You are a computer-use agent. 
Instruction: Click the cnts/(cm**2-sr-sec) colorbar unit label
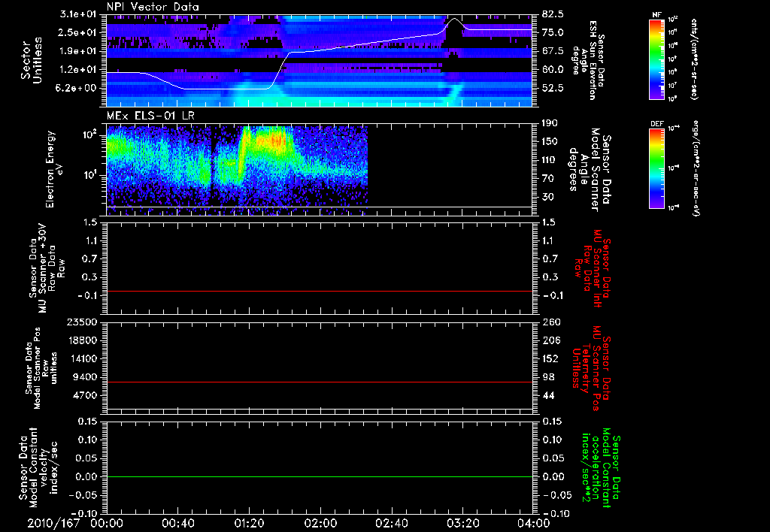(694, 59)
